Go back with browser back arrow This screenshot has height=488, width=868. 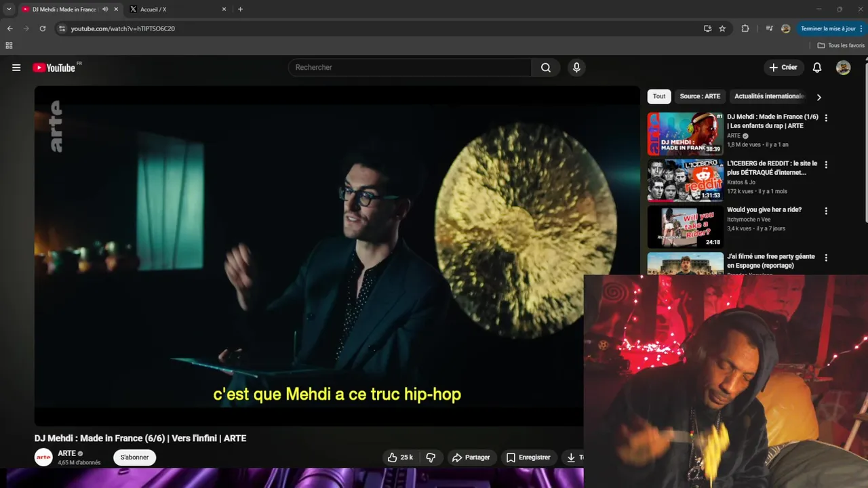(x=9, y=28)
